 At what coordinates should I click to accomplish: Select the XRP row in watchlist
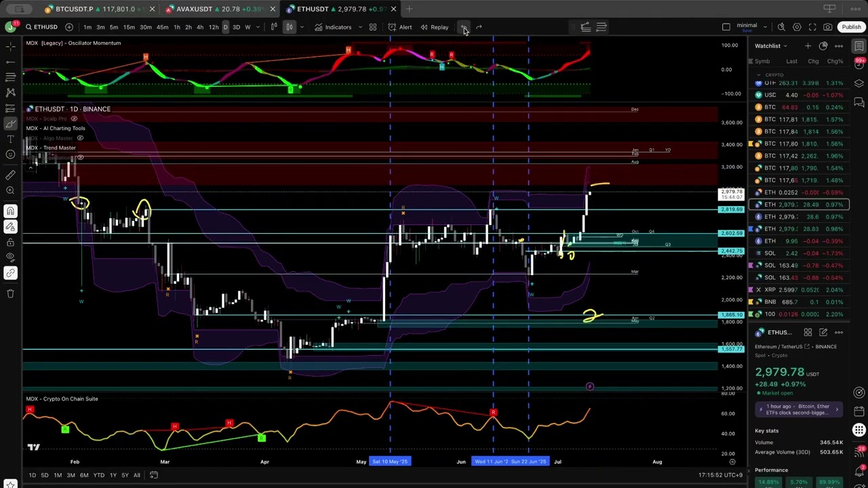click(x=799, y=290)
